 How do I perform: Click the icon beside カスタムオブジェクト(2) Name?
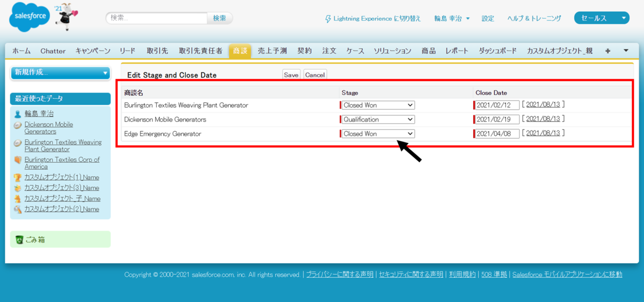click(18, 209)
